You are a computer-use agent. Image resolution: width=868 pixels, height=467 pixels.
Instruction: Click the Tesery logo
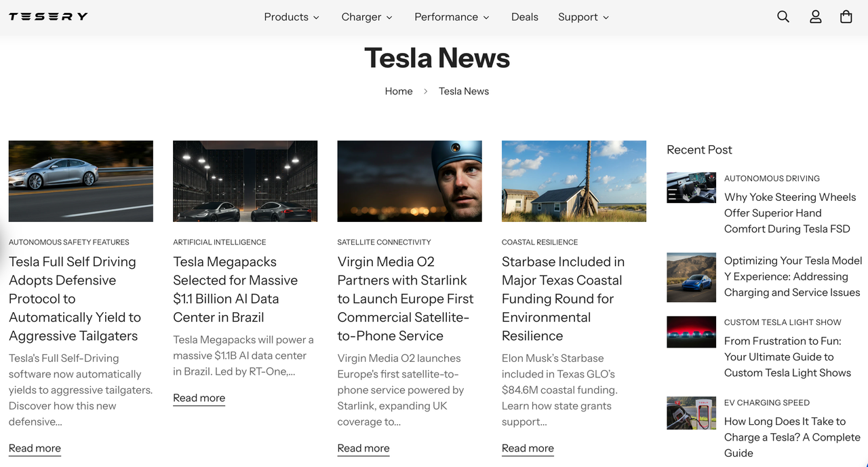48,16
